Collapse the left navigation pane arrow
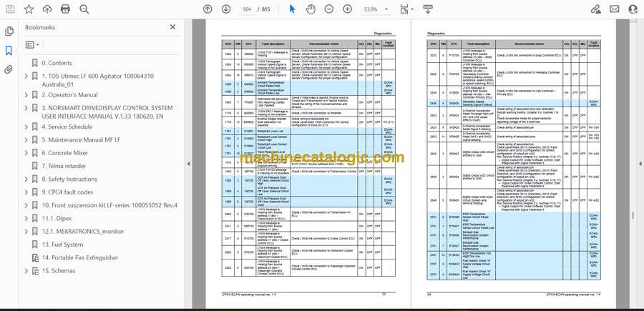Image resolution: width=644 pixels, height=311 pixels. pos(188,164)
